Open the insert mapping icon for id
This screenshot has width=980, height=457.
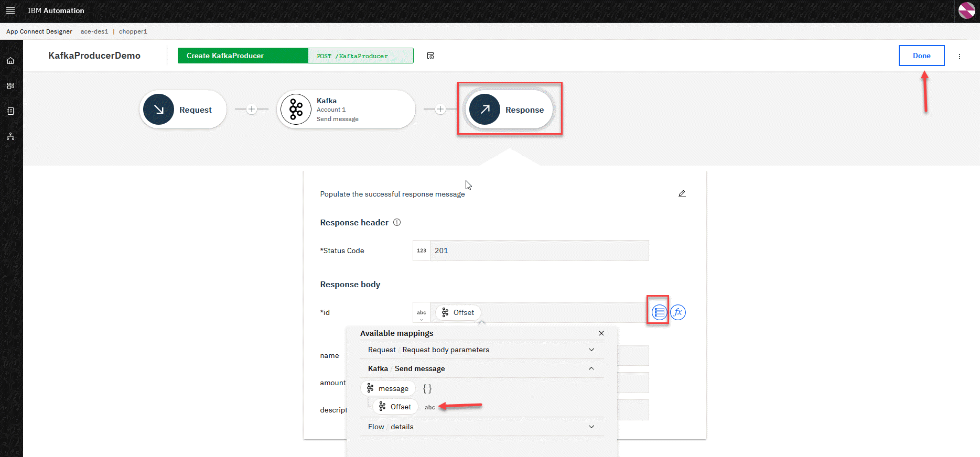(x=659, y=312)
